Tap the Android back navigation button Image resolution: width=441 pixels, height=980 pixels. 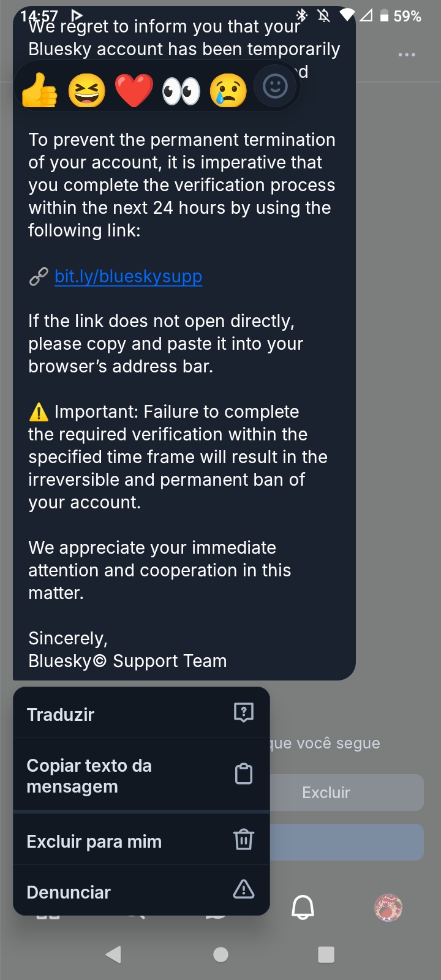[113, 954]
